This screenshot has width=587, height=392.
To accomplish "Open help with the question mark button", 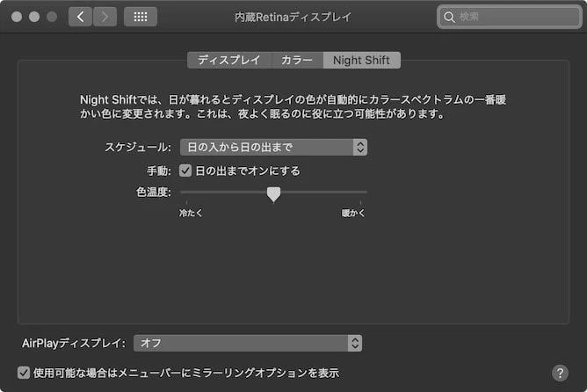I will 560,373.
